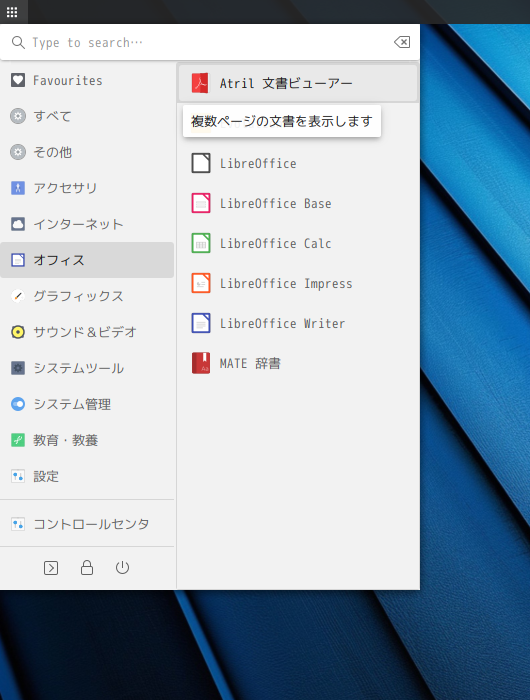Open the 設定 category
The width and height of the screenshot is (530, 700).
click(x=87, y=476)
